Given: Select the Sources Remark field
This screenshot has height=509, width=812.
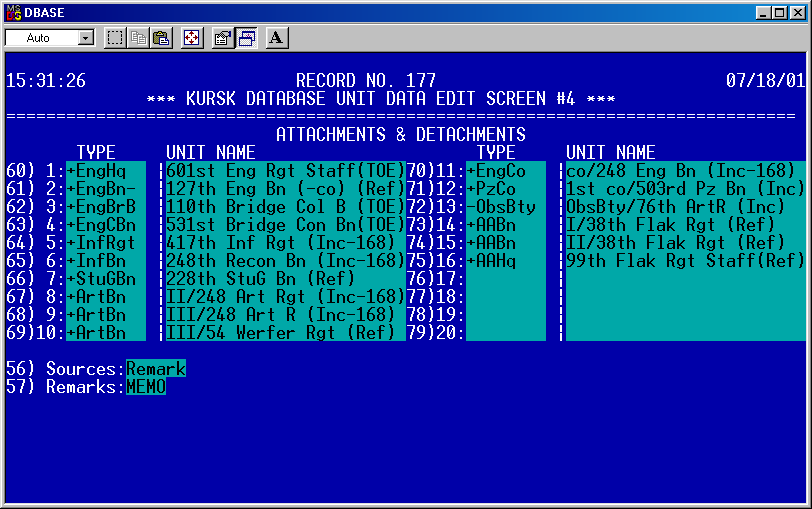Looking at the screenshot, I should 156,369.
